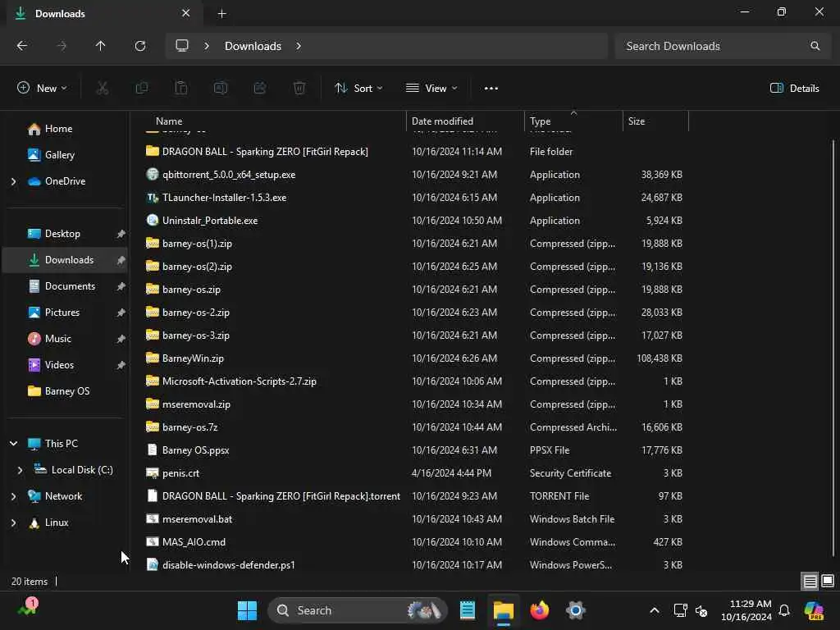Click the Search Downloads input field
This screenshot has width=840, height=630.
pyautogui.click(x=722, y=46)
